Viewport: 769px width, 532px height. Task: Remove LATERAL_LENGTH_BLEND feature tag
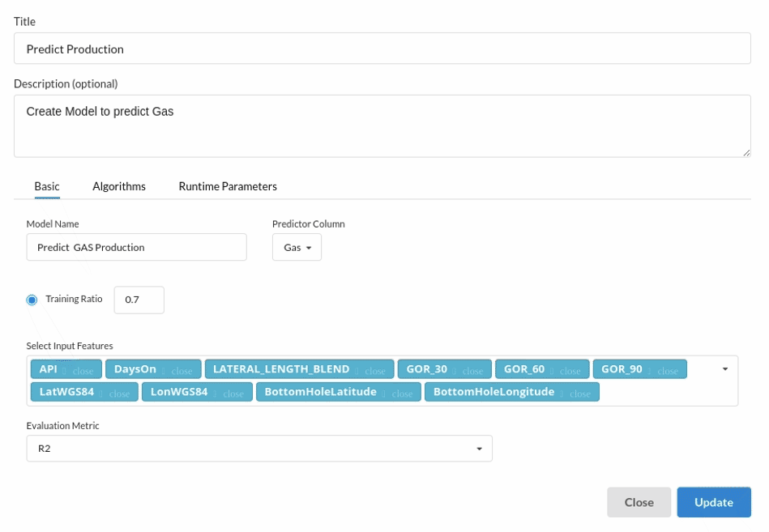click(x=374, y=371)
